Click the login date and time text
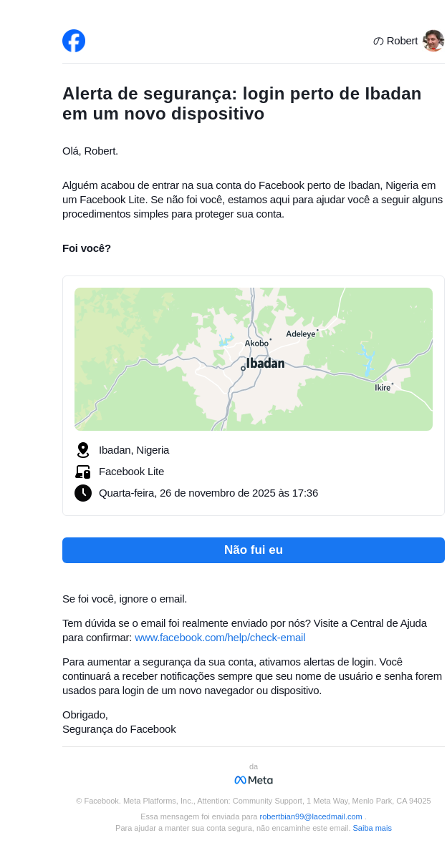447x868 pixels. (208, 493)
